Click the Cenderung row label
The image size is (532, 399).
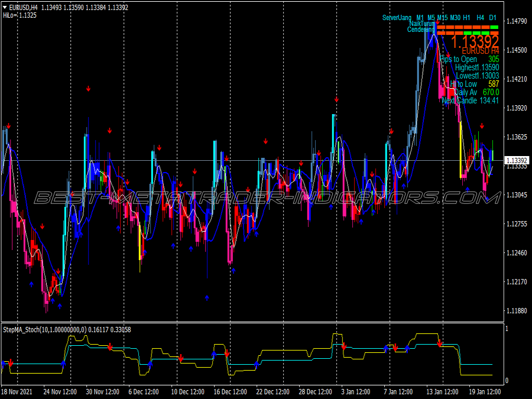[x=421, y=30]
